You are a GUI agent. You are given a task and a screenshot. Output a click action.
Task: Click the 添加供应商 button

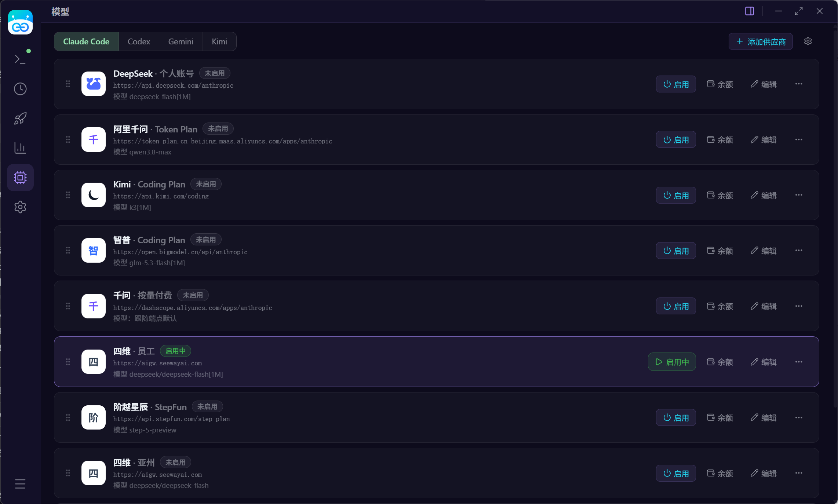point(761,41)
